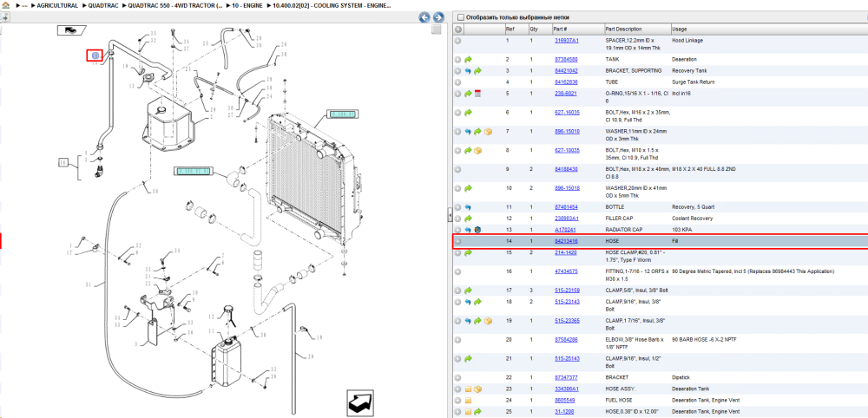This screenshot has width=868, height=418.
Task: Click green arrow for WASHER row 10
Action: pos(468,188)
